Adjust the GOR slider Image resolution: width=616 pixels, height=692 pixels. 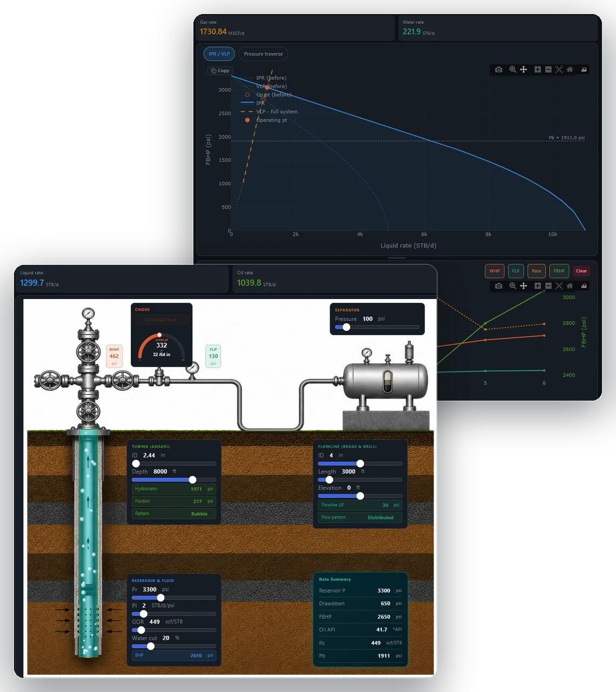174,630
